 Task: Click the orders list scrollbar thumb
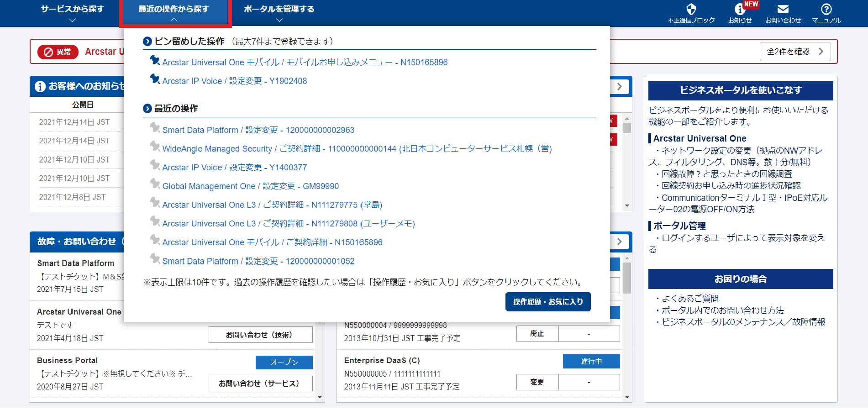point(627,278)
